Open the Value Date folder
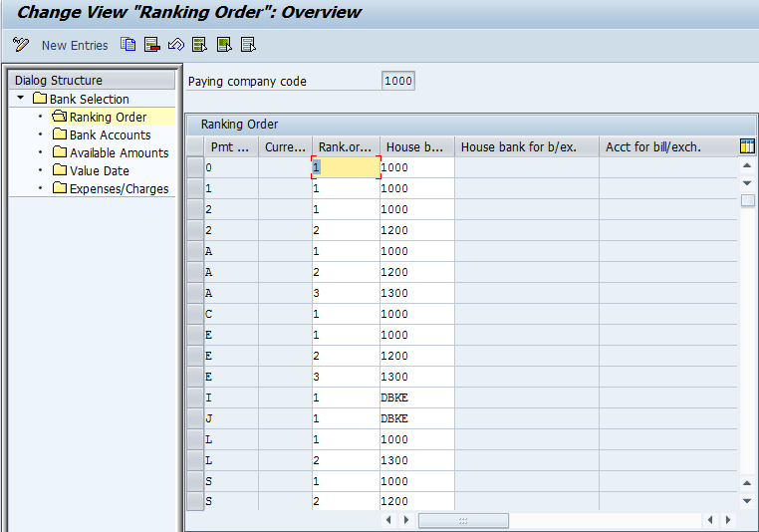The width and height of the screenshot is (759, 532). 99,170
